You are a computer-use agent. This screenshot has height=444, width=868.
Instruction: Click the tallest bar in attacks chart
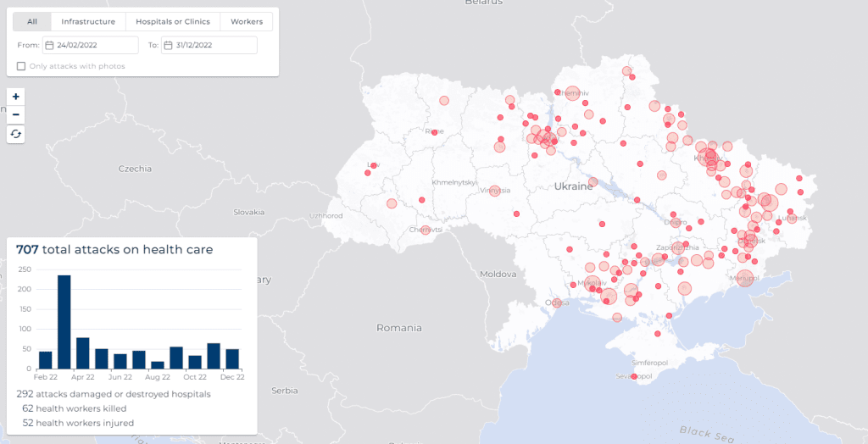click(64, 322)
